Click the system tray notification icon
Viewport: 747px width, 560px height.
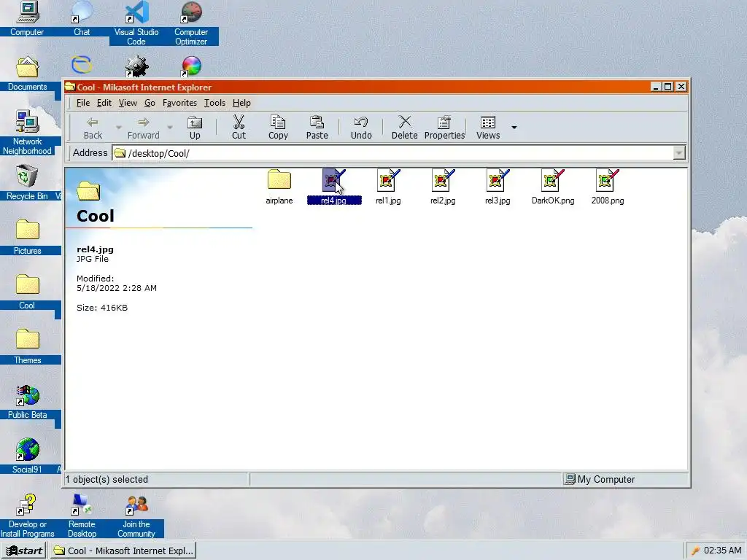695,551
